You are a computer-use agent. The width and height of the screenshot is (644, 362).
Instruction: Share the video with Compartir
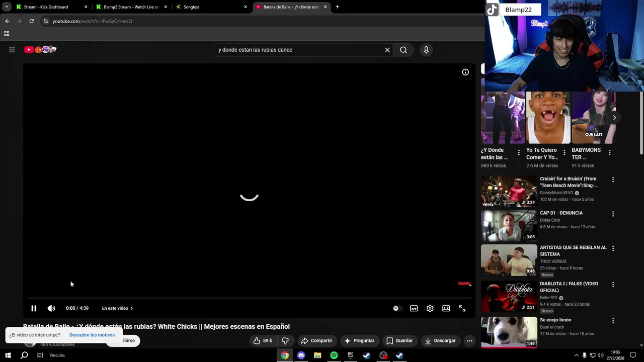click(316, 340)
